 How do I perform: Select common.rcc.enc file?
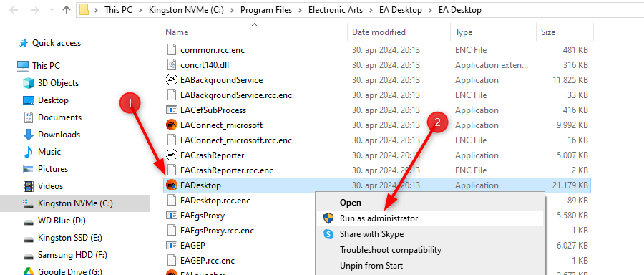pyautogui.click(x=212, y=50)
